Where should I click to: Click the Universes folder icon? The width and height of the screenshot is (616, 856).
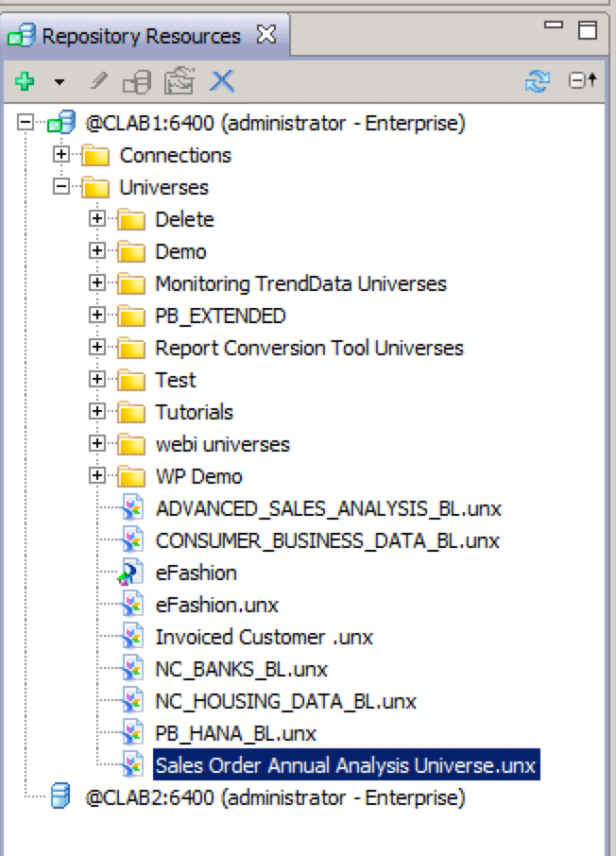tap(95, 188)
